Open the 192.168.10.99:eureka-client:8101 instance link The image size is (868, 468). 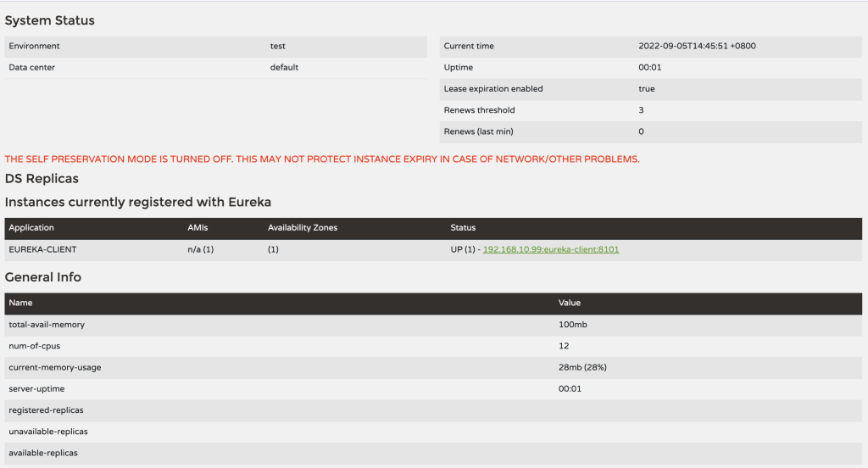click(x=551, y=249)
